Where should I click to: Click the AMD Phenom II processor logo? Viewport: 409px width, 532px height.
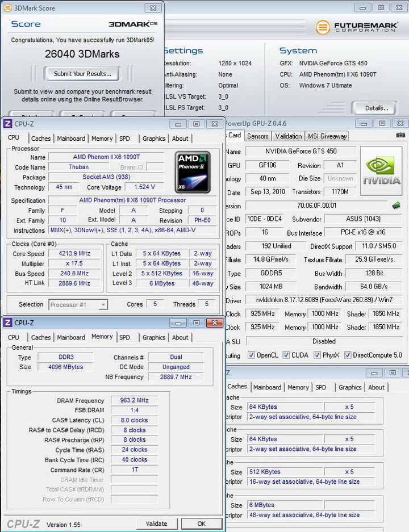[193, 172]
